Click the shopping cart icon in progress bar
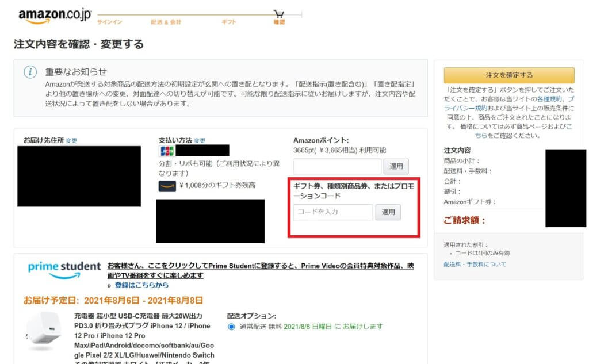 pos(279,14)
